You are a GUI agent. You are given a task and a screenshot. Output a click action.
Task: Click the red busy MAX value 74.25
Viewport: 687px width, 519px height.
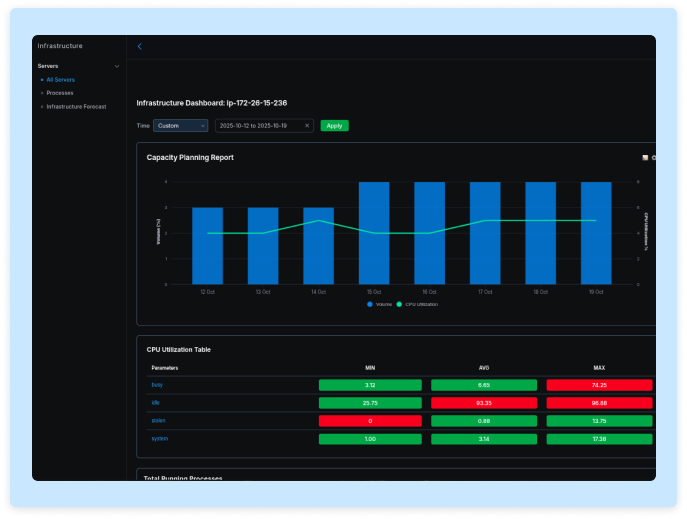(x=599, y=384)
